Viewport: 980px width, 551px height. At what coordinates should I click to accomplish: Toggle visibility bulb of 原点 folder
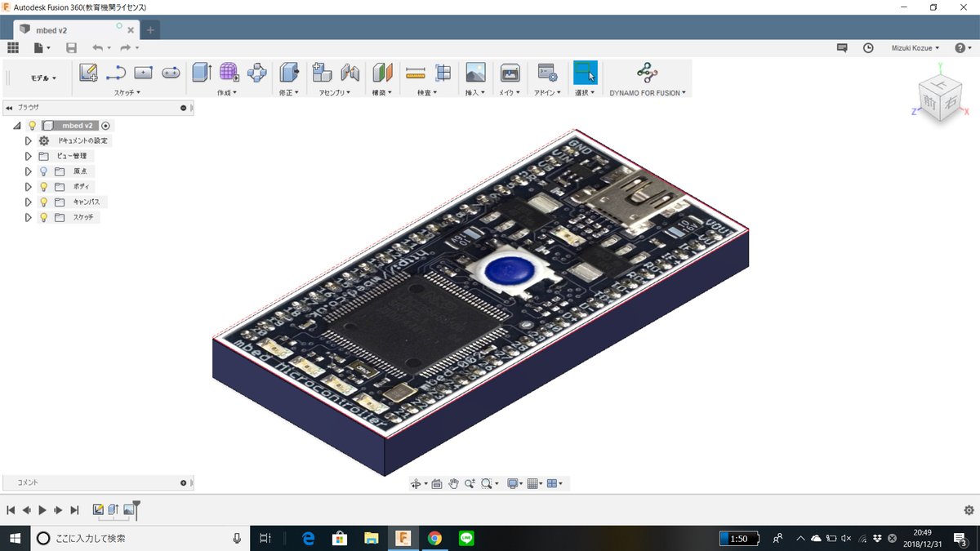pyautogui.click(x=44, y=171)
